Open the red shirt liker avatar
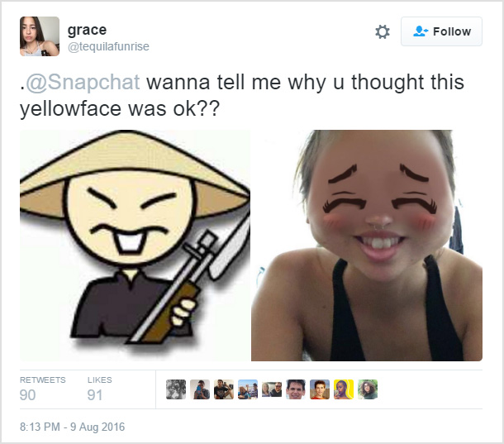 (320, 389)
